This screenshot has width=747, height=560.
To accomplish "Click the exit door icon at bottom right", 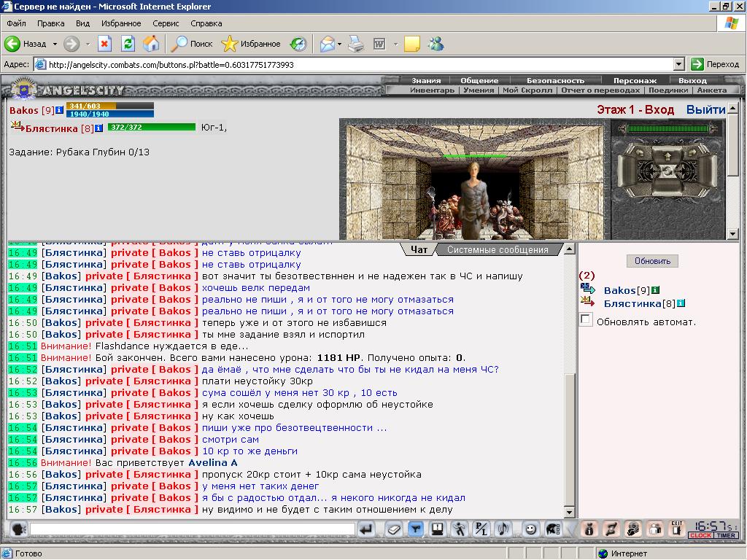I will point(677,529).
